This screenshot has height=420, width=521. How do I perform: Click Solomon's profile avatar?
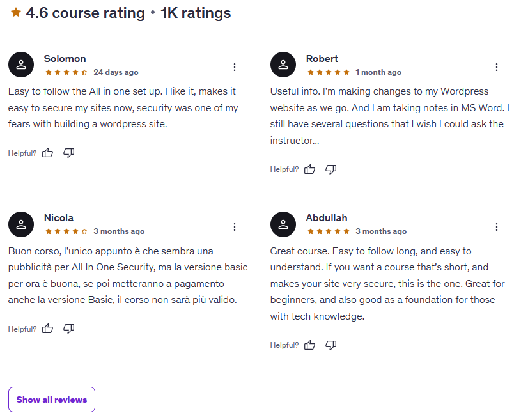21,65
